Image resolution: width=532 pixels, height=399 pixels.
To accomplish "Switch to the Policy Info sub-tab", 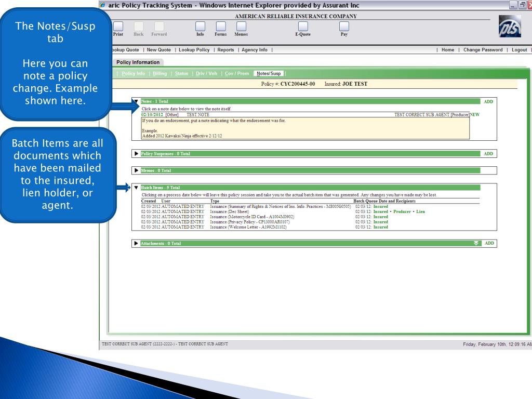I will point(134,74).
